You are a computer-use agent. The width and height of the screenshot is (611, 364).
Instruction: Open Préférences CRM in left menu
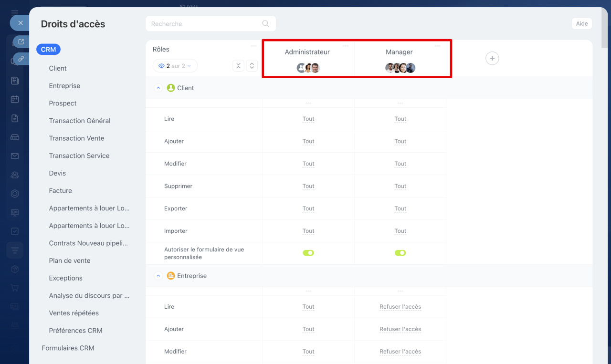pos(75,331)
